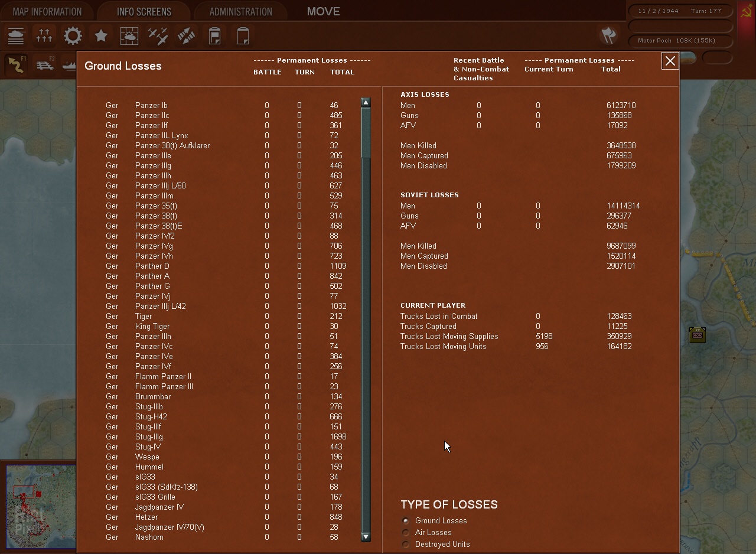
Task: Close the Ground Losses window
Action: (x=670, y=61)
